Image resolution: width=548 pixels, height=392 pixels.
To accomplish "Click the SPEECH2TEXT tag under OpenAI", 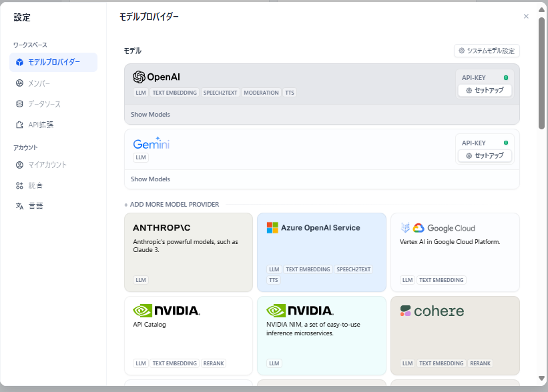I will (x=220, y=93).
